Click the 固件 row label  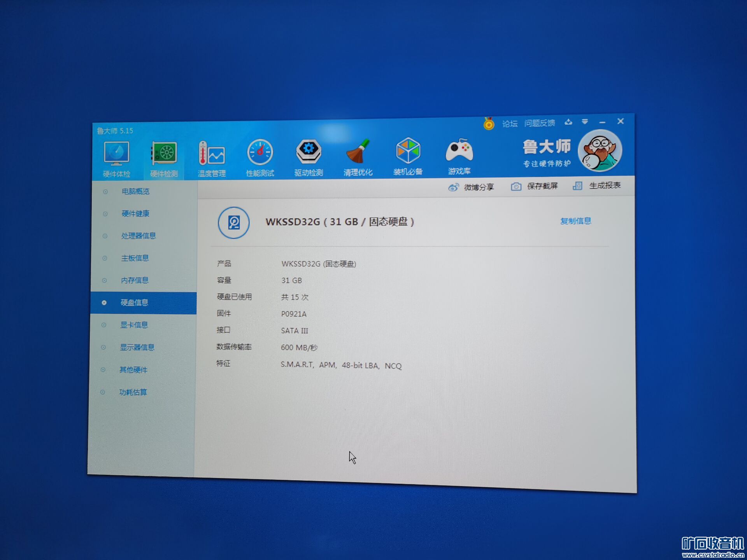(x=224, y=313)
